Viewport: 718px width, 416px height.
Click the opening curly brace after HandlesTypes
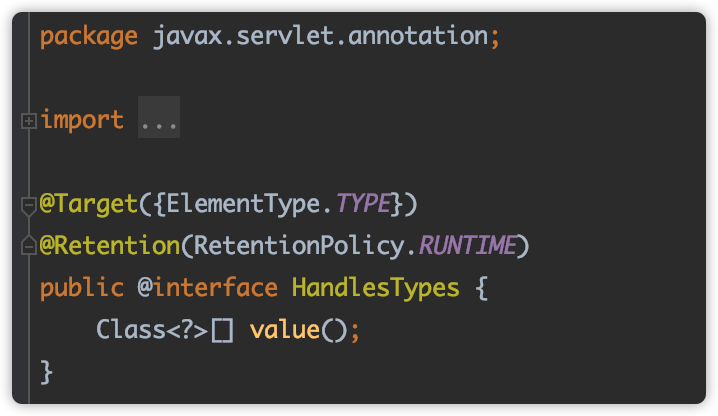[480, 288]
